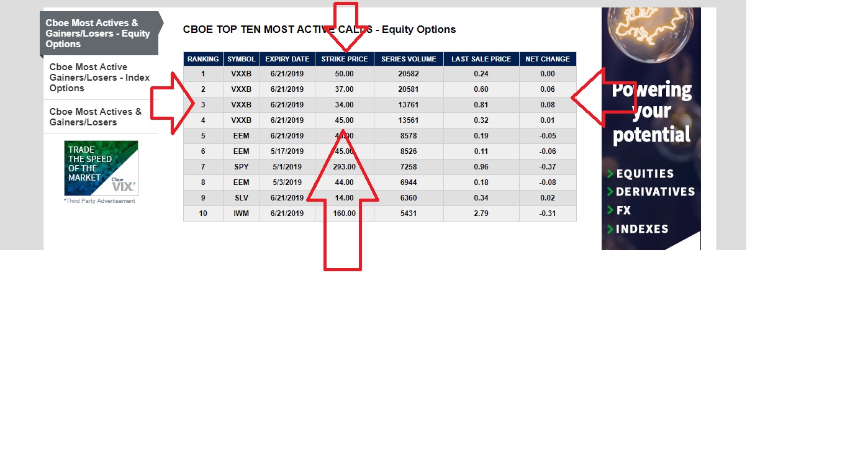The image size is (868, 463).
Task: Click the LAST SALE PRICE column header
Action: click(x=481, y=59)
